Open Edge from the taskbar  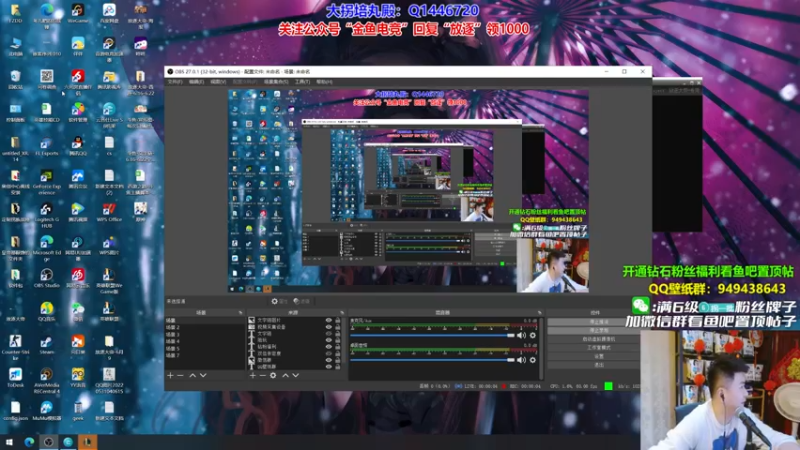pos(29,442)
